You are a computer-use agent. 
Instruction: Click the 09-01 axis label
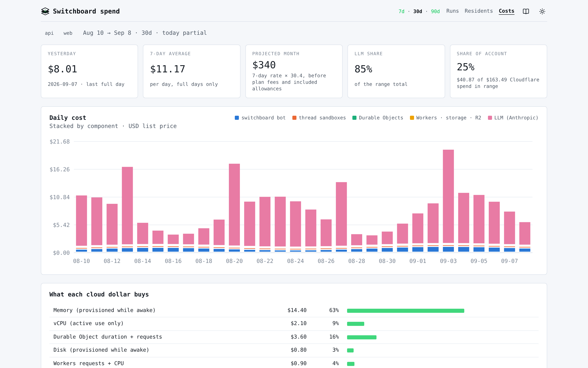[x=418, y=261]
